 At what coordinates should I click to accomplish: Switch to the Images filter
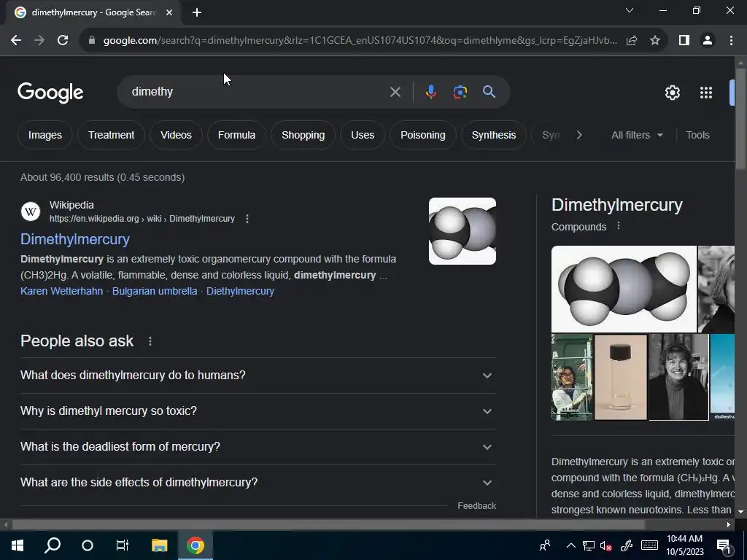45,135
